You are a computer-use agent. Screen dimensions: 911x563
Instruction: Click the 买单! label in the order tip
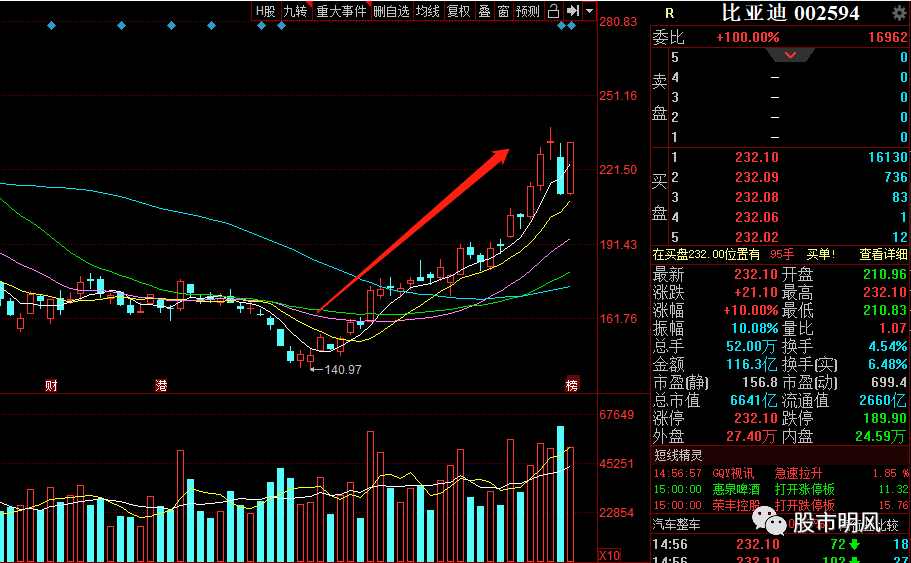pos(821,254)
